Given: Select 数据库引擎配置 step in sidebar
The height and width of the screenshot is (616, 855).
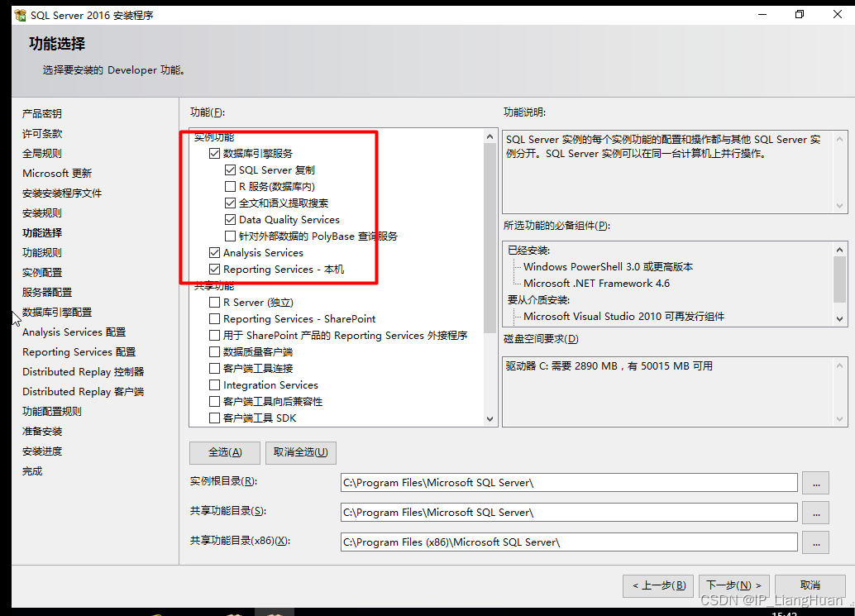Looking at the screenshot, I should 57,313.
